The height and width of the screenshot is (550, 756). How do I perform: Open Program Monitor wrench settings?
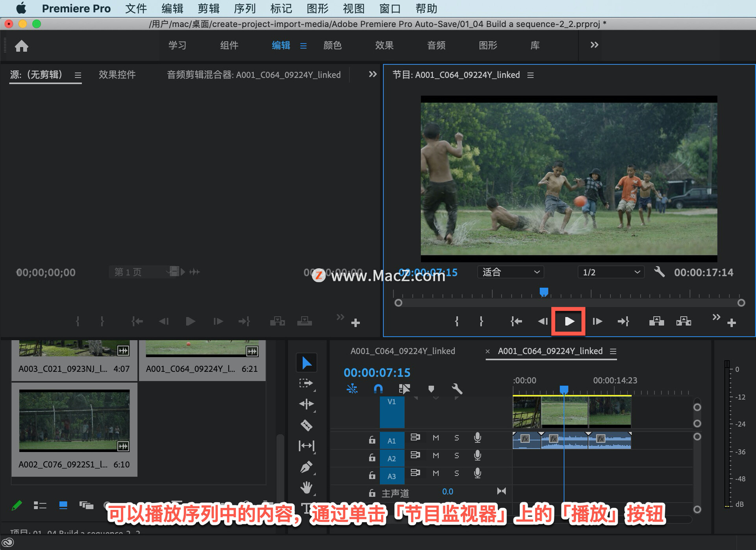click(x=659, y=272)
